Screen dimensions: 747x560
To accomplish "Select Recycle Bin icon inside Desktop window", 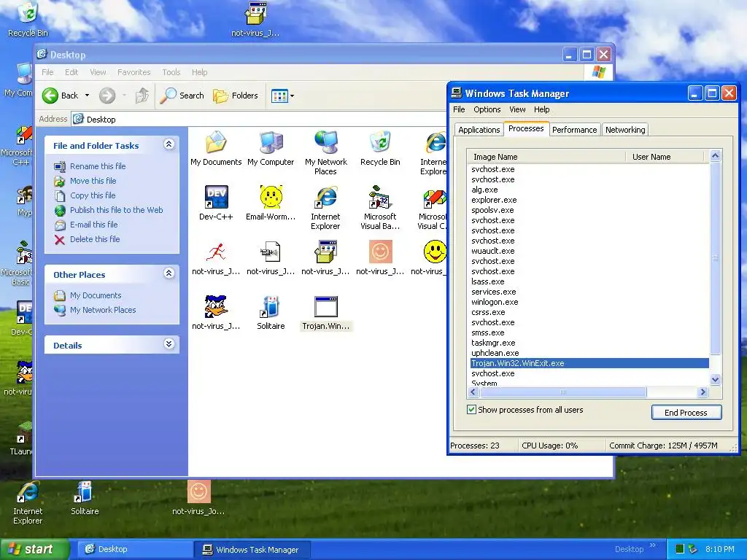I will [380, 142].
